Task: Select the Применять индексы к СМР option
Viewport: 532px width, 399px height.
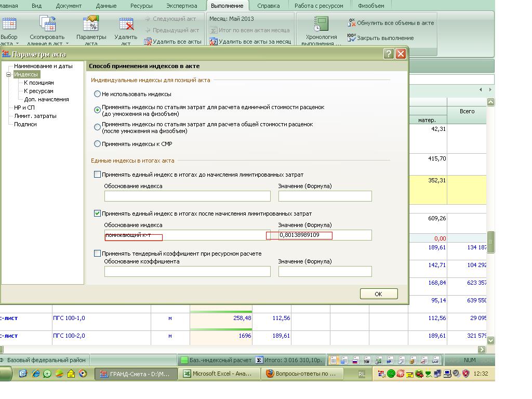Action: pyautogui.click(x=97, y=144)
